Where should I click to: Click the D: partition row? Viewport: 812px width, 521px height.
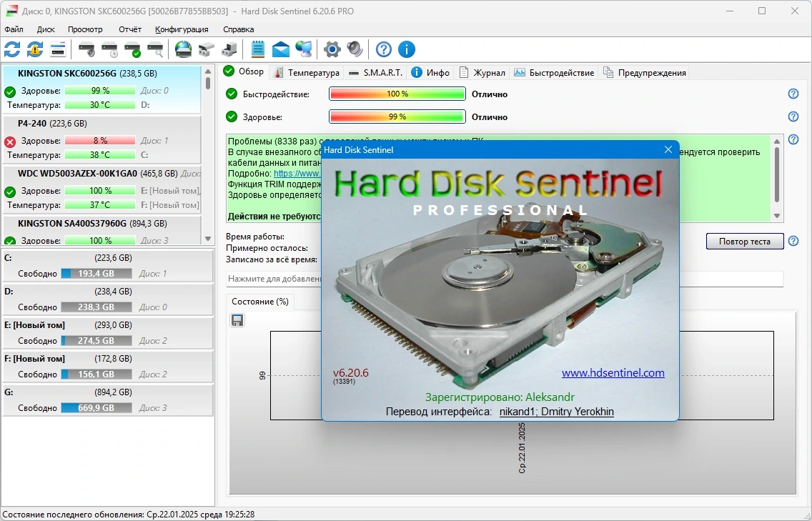108,299
